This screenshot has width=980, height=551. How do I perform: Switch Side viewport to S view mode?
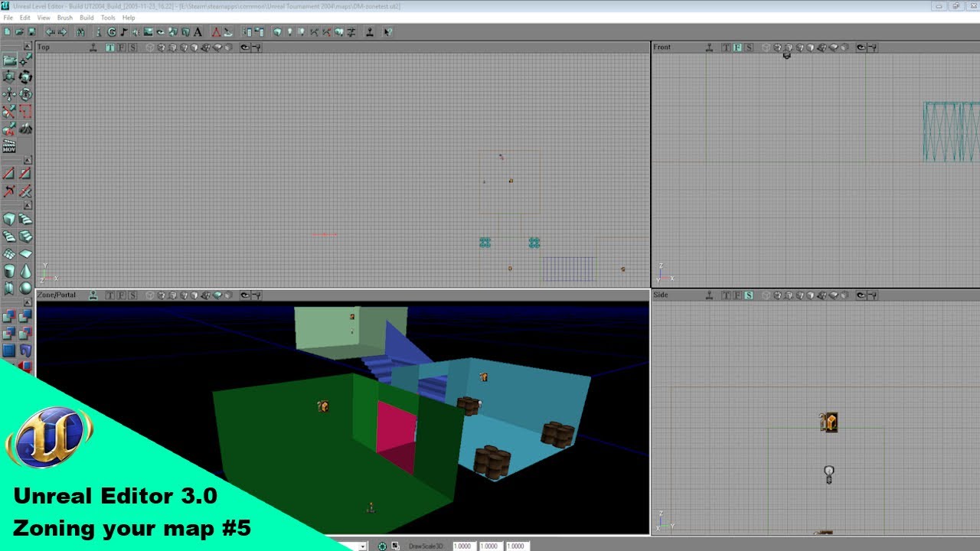[x=749, y=295]
